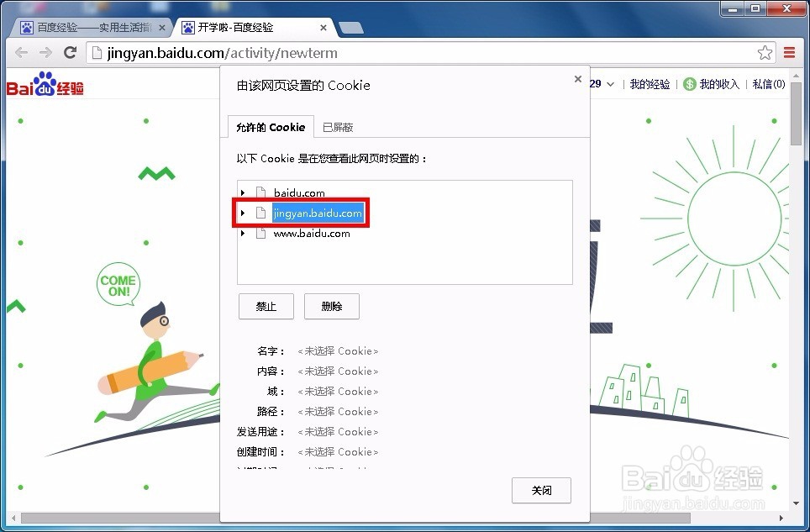Close the 开学啦-百度经验 tab

(323, 28)
